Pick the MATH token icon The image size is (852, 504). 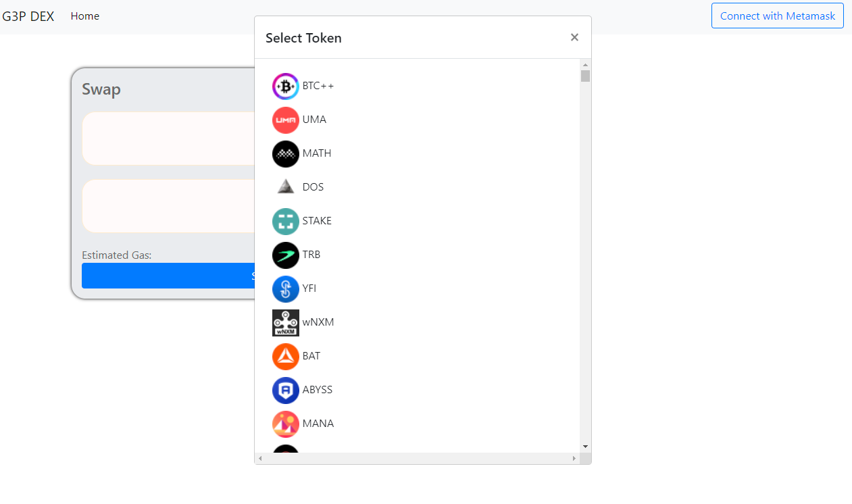pyautogui.click(x=286, y=154)
